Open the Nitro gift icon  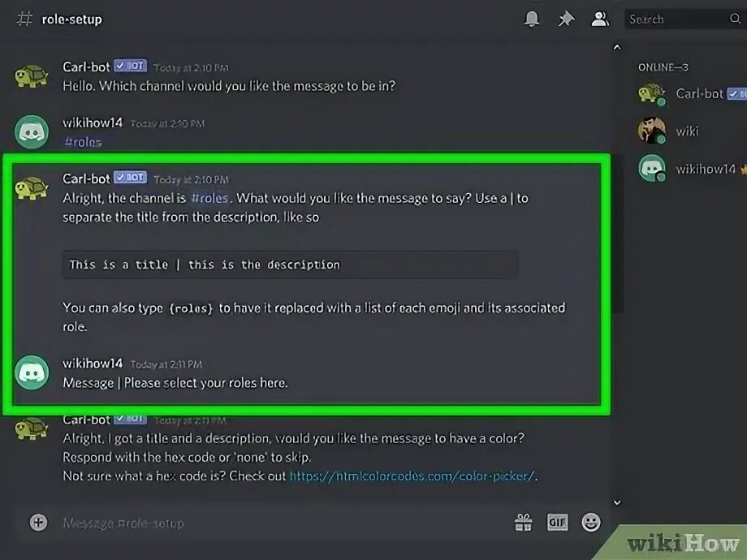click(x=523, y=523)
